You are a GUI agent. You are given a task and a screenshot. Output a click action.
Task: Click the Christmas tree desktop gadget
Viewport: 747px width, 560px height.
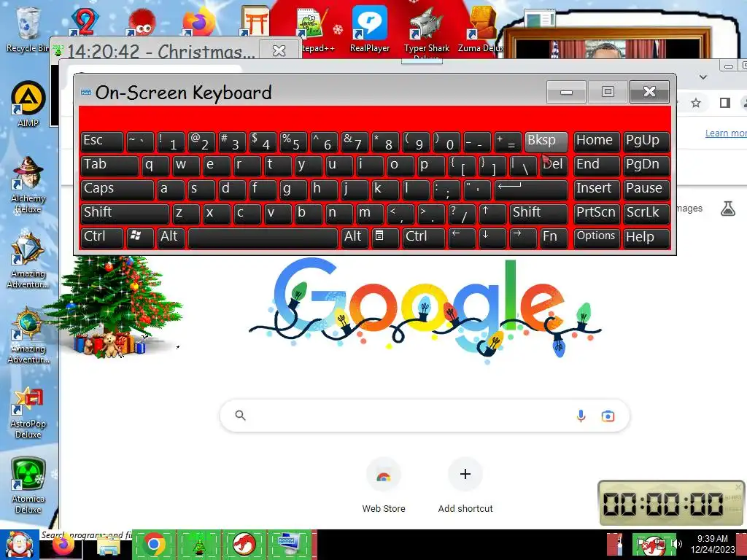coord(113,307)
